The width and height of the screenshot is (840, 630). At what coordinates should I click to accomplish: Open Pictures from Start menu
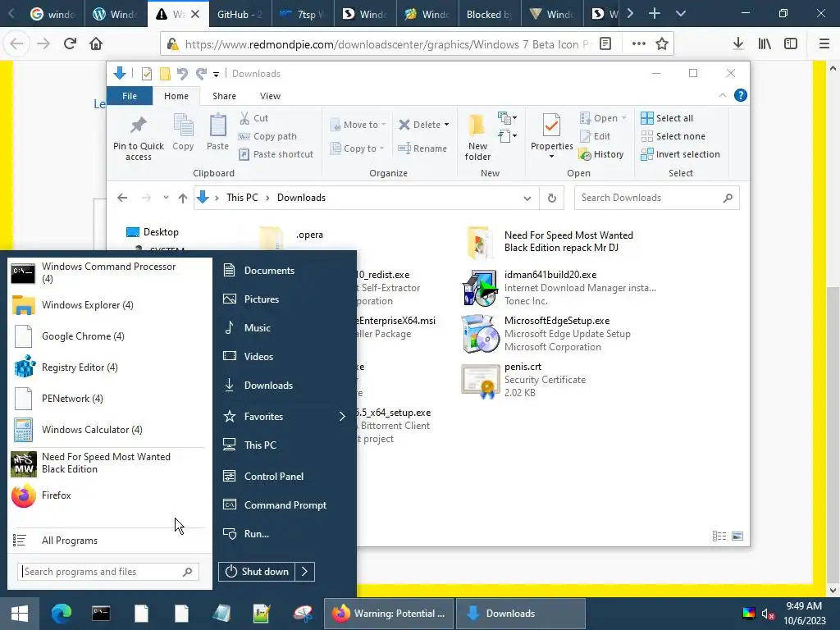point(262,299)
